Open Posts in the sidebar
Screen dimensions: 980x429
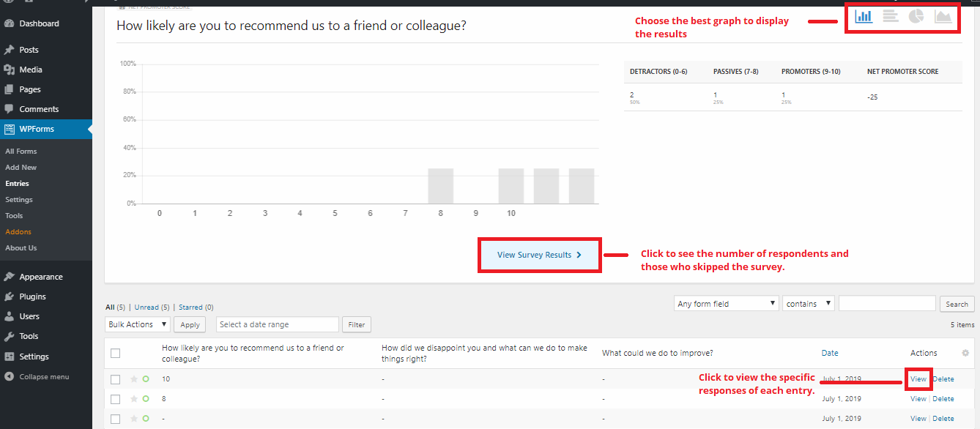click(x=29, y=50)
